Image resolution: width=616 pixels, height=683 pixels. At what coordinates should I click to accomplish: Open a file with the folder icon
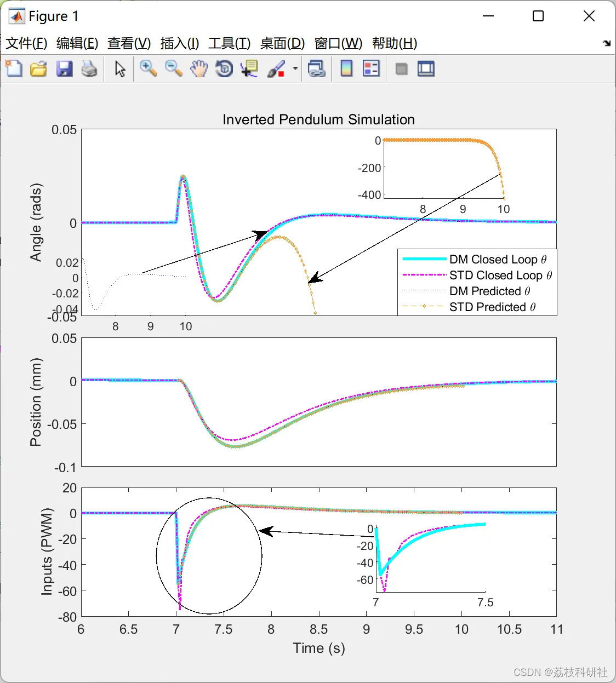(x=39, y=69)
